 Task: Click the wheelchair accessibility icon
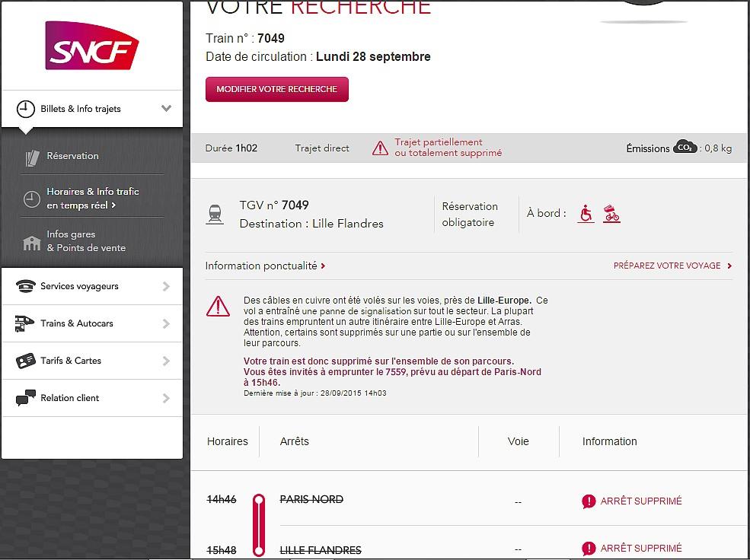[586, 214]
